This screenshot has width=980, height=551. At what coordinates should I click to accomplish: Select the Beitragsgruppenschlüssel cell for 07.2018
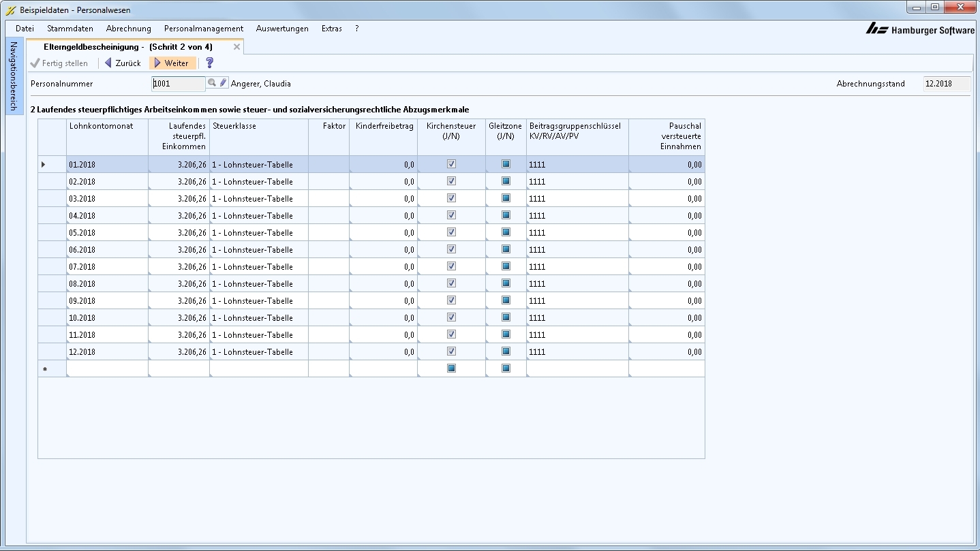[577, 267]
